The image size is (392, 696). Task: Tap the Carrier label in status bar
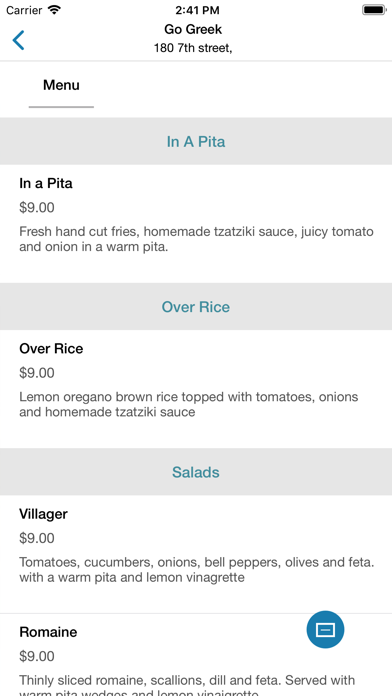[x=24, y=10]
